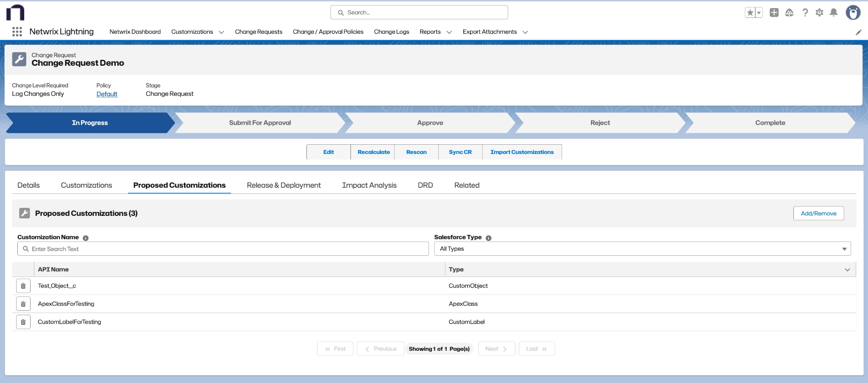The height and width of the screenshot is (383, 868).
Task: Switch to the Impact Analysis tab
Action: (369, 185)
